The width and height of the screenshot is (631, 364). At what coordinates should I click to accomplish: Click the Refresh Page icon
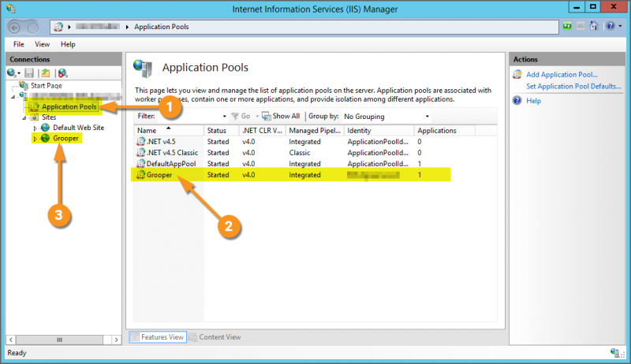tap(567, 26)
